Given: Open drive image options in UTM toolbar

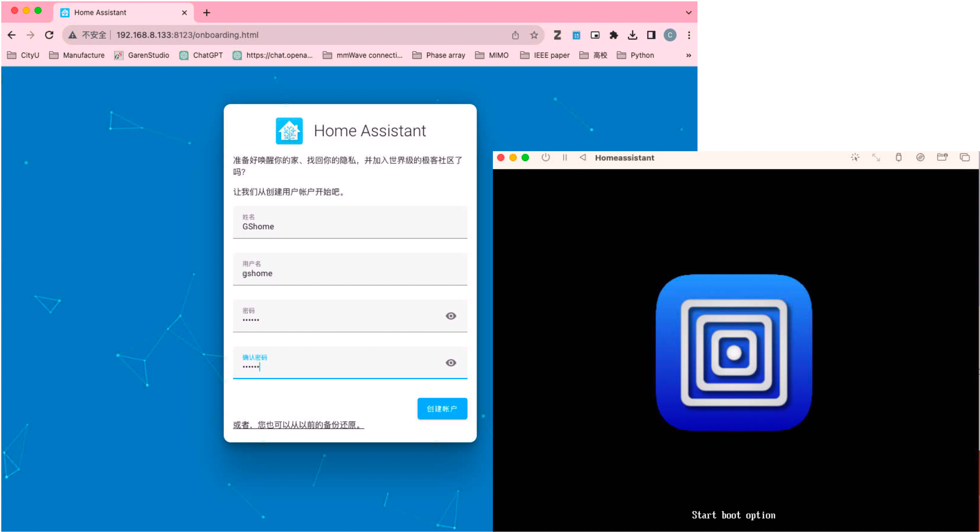Looking at the screenshot, I should click(921, 157).
